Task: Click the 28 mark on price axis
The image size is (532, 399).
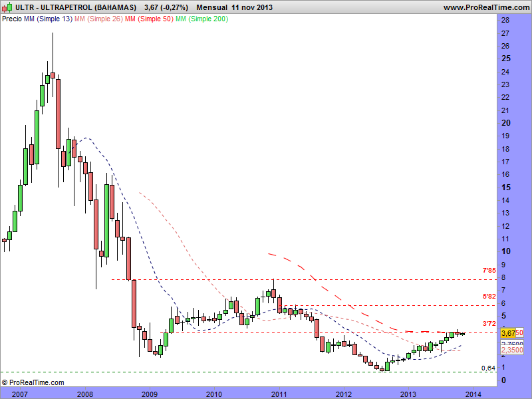Action: tap(505, 20)
